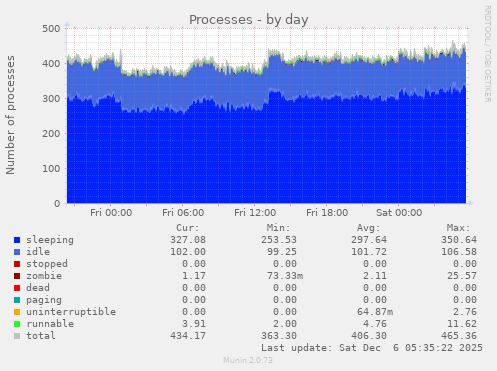The image size is (497, 371).
Task: Click sleeping current value 327.08
Action: coord(188,240)
